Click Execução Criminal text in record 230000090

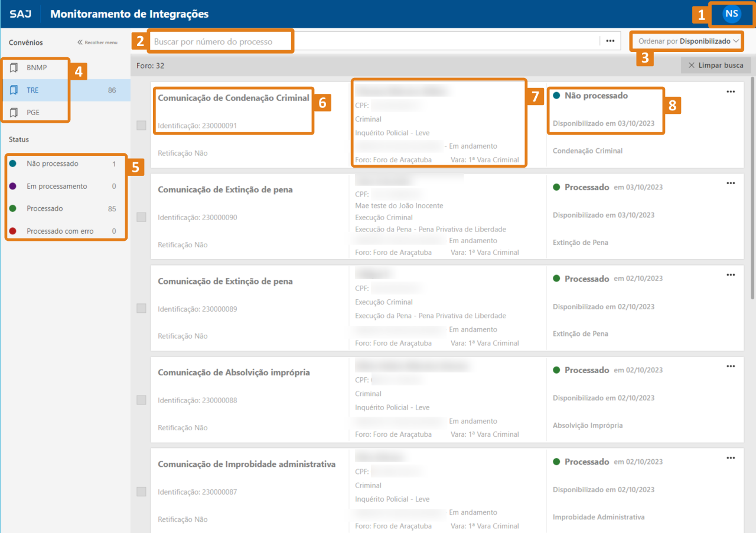pyautogui.click(x=384, y=217)
